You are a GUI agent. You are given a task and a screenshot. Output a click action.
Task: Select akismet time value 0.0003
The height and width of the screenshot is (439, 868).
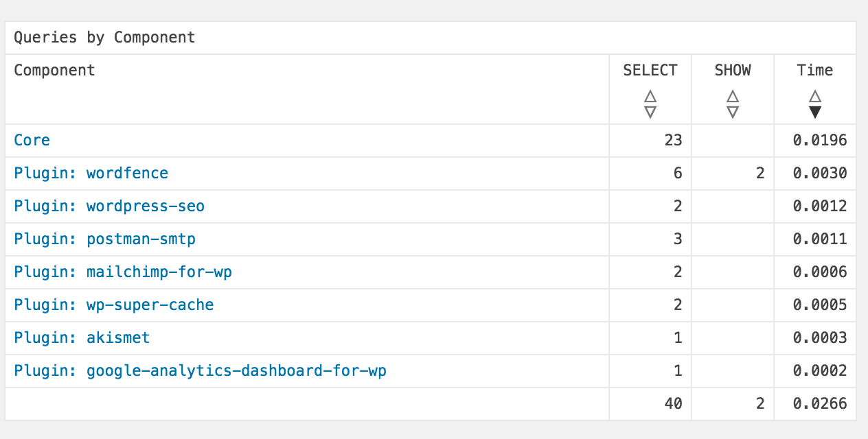(820, 338)
